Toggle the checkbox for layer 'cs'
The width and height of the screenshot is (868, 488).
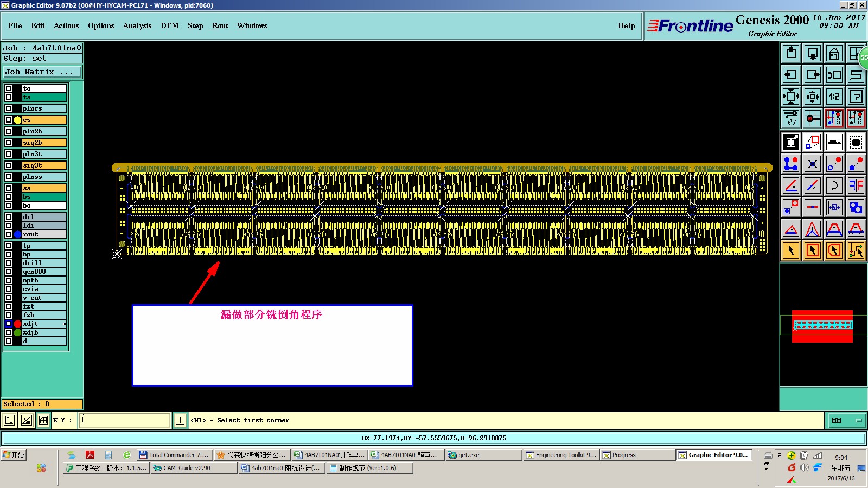point(9,120)
